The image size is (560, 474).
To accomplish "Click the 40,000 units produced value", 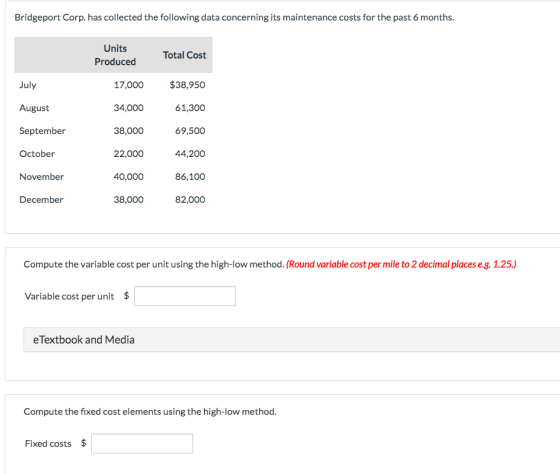I will 129,176.
